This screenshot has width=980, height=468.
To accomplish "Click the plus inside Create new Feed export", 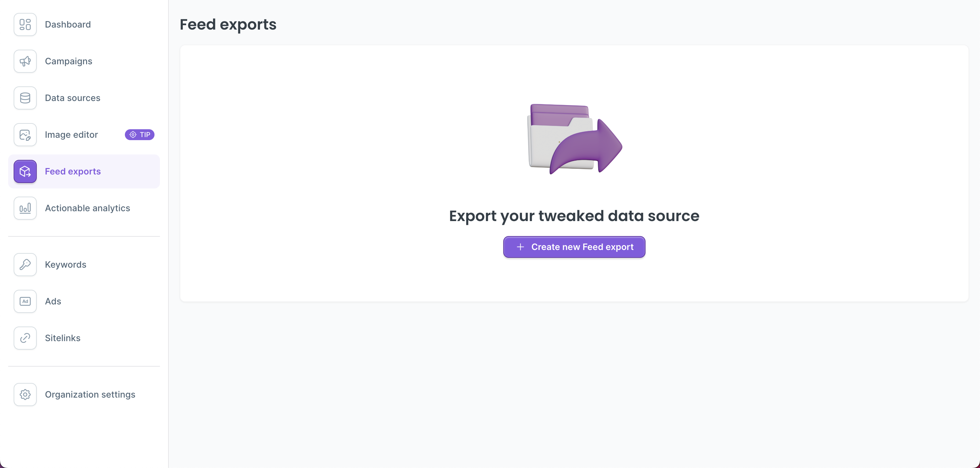I will [x=520, y=247].
